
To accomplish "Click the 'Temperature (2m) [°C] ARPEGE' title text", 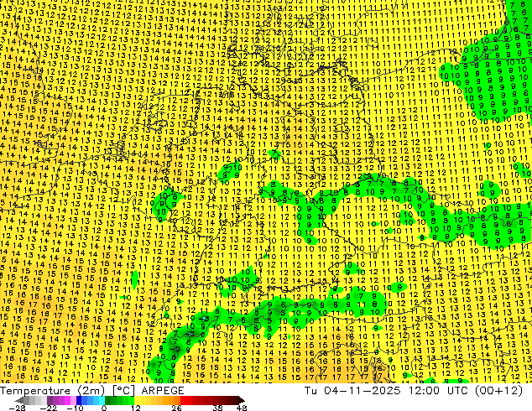I will click(x=92, y=391).
